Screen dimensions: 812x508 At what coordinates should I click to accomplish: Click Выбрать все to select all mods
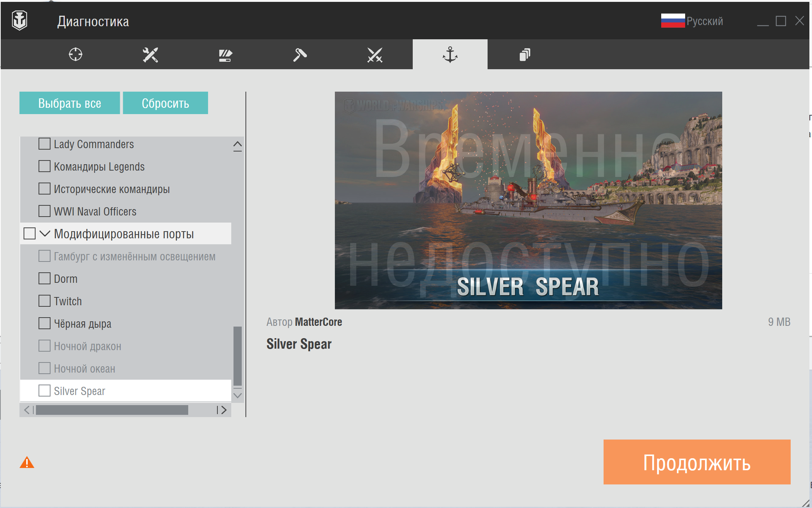coord(70,103)
